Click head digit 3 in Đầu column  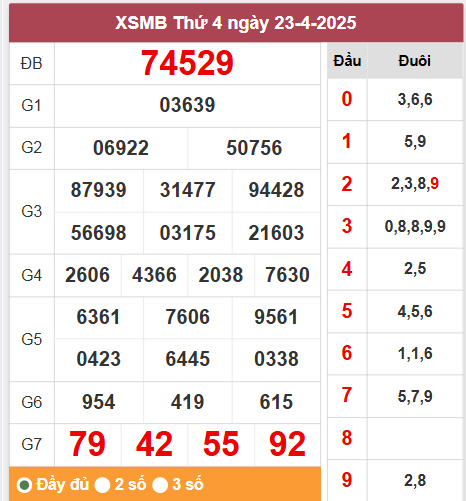(347, 226)
